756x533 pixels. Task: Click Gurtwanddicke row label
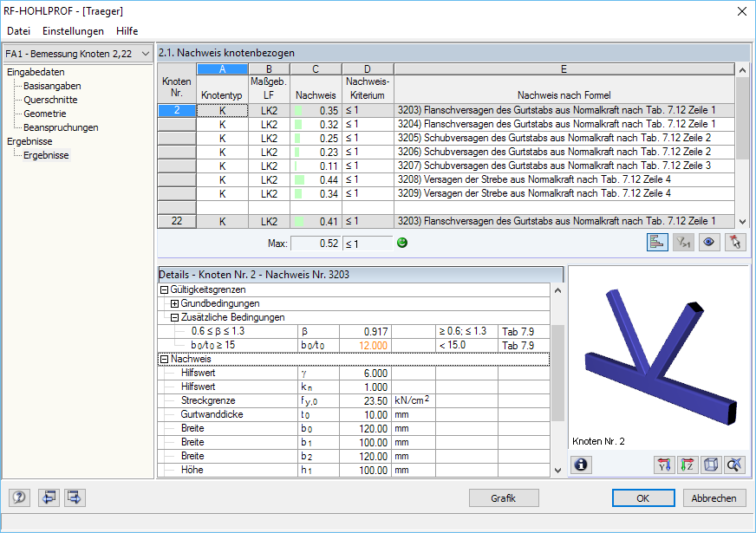coord(212,414)
